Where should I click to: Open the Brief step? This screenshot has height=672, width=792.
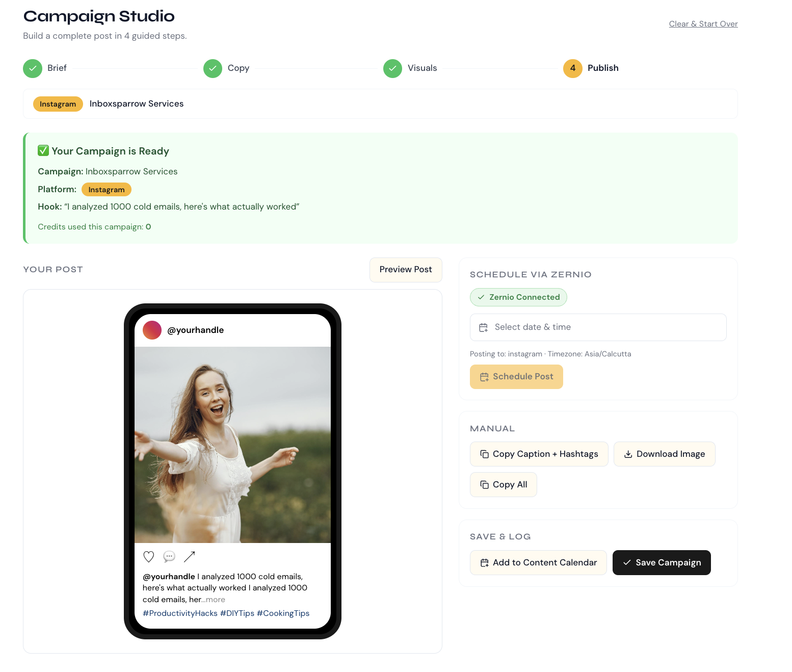tap(57, 68)
